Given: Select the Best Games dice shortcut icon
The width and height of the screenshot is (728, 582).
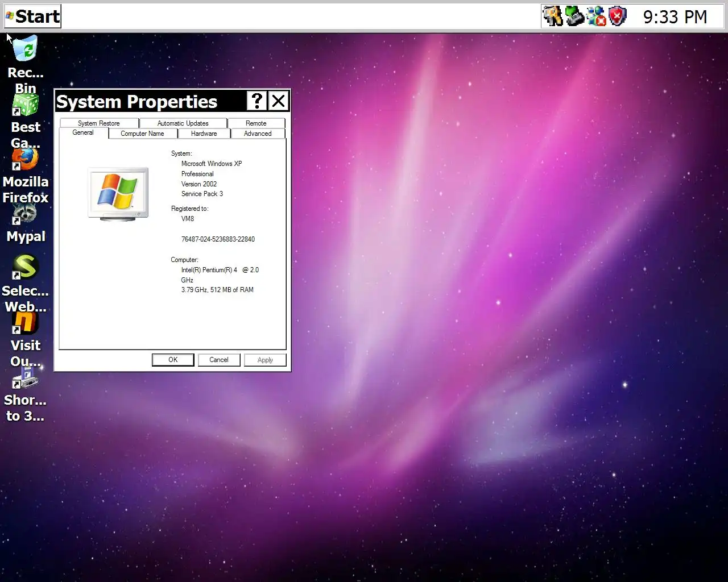Looking at the screenshot, I should [x=25, y=105].
